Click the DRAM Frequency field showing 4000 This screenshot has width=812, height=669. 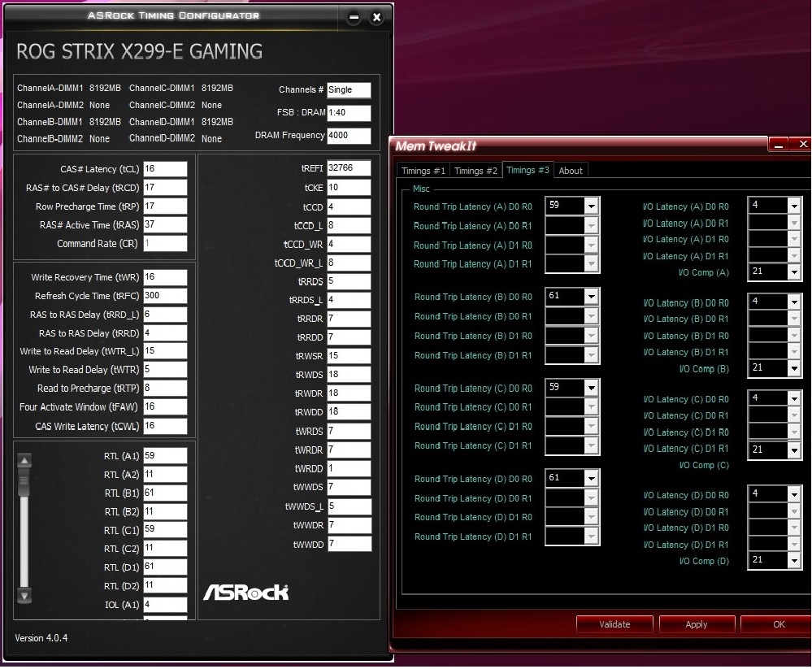(x=349, y=136)
